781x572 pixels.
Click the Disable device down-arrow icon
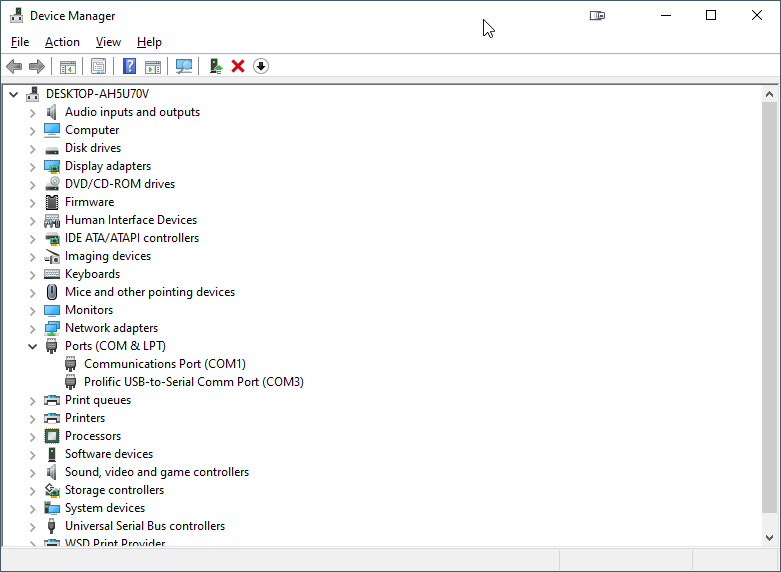click(261, 66)
